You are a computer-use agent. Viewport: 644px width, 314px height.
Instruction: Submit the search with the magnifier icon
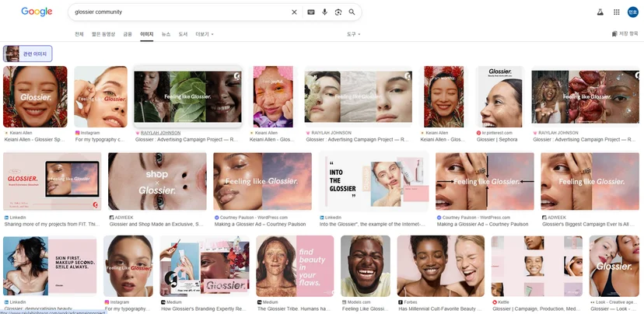(352, 12)
